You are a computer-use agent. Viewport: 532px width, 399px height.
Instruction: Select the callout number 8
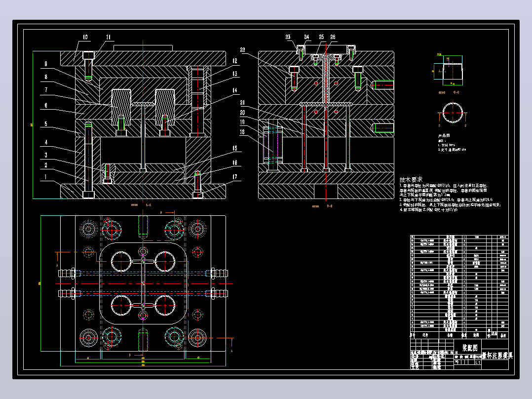tap(46, 77)
